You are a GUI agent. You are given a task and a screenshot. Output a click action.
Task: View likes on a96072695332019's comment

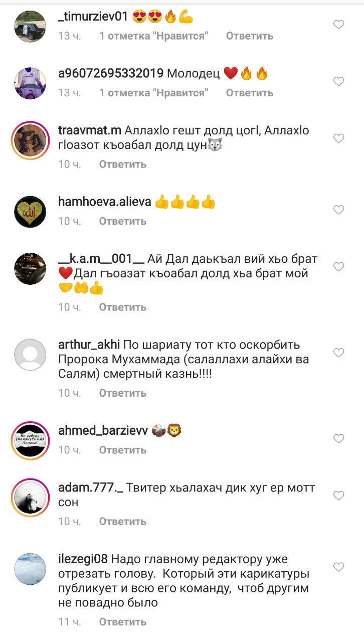pyautogui.click(x=153, y=93)
